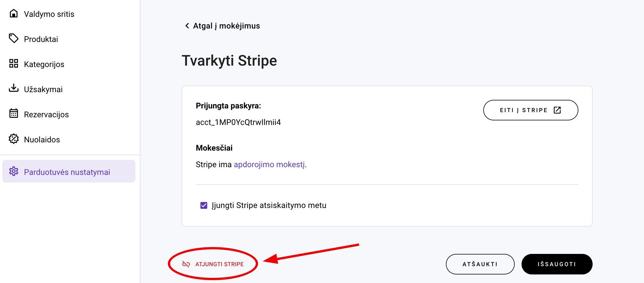Open the Užsakymai menu item
The image size is (644, 283).
click(43, 89)
